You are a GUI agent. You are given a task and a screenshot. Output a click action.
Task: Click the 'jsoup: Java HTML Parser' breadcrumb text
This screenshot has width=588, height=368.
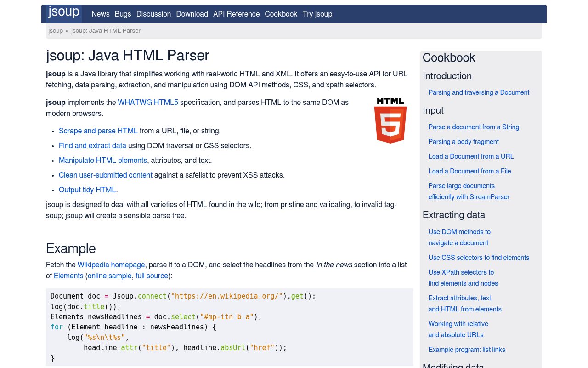point(106,31)
